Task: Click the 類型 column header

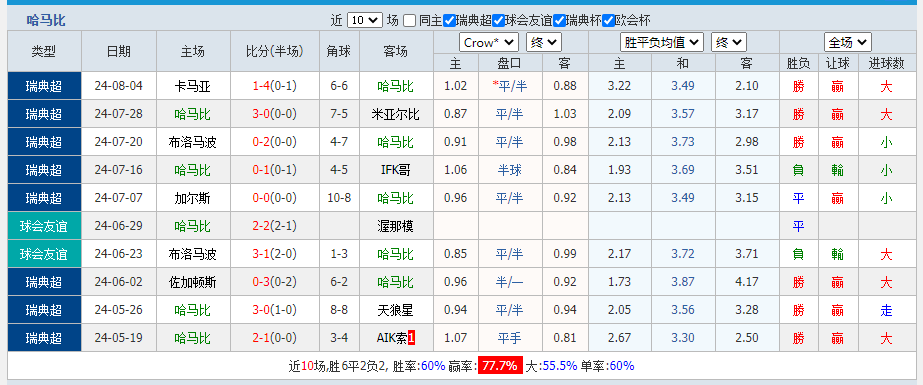Action: pyautogui.click(x=44, y=51)
